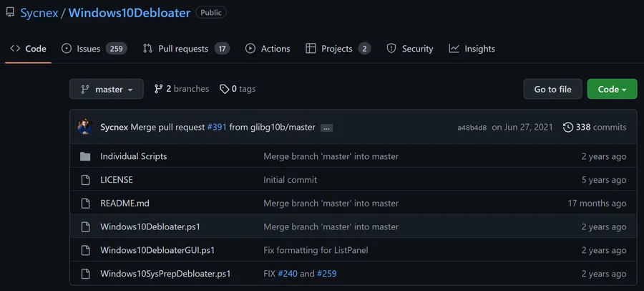
Task: Open the Fix formatting for ListPanel commit
Action: click(x=316, y=250)
